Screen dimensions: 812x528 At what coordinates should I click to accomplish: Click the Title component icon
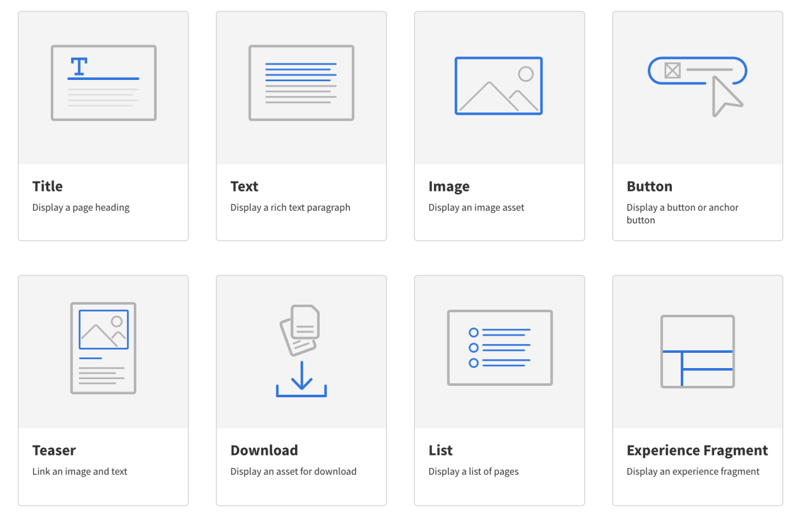click(103, 82)
